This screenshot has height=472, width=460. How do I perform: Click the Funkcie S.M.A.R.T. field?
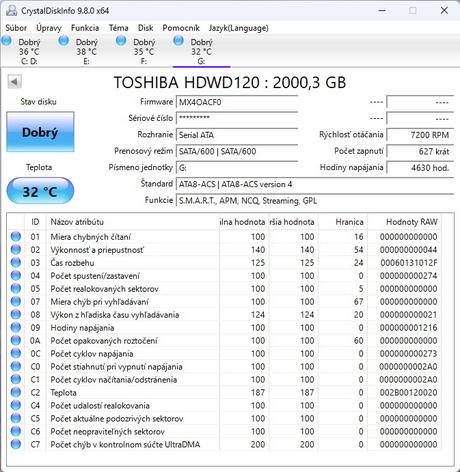click(x=315, y=200)
